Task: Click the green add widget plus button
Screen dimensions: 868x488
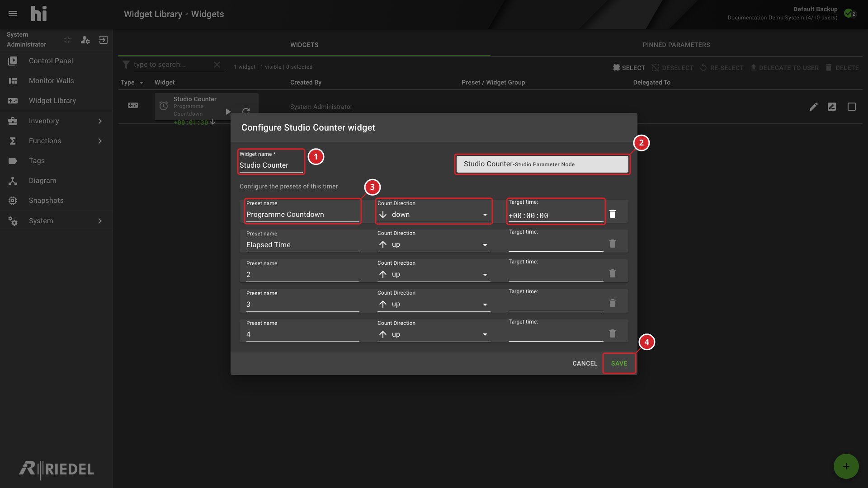Action: [846, 466]
